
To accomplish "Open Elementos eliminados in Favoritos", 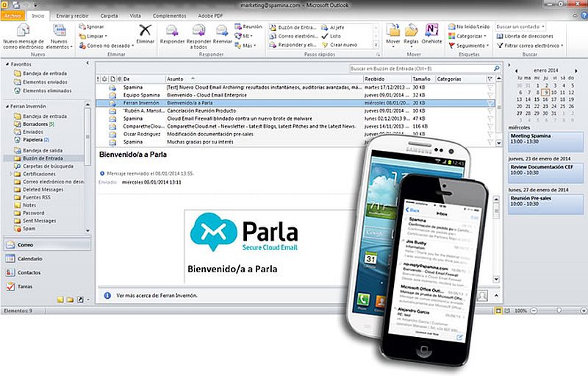I will tap(43, 91).
